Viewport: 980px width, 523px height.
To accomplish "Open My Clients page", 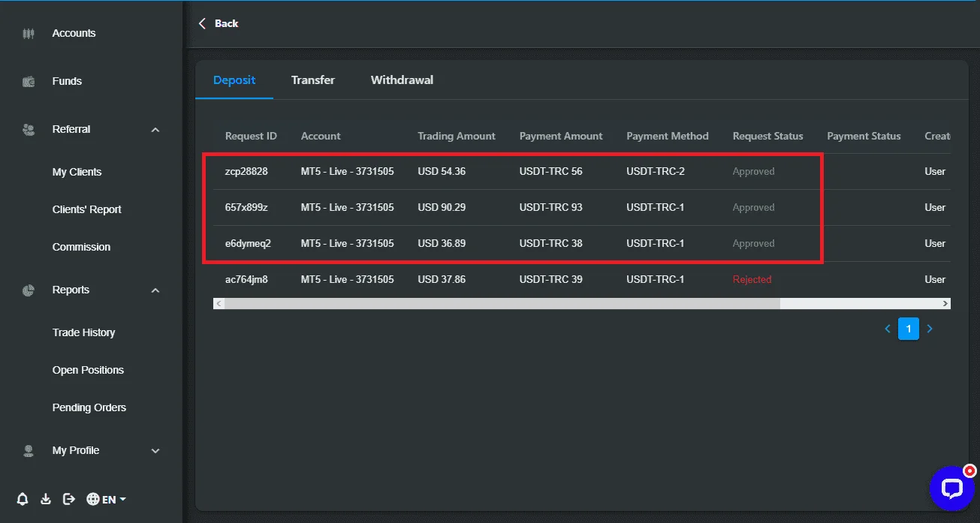I will click(77, 172).
